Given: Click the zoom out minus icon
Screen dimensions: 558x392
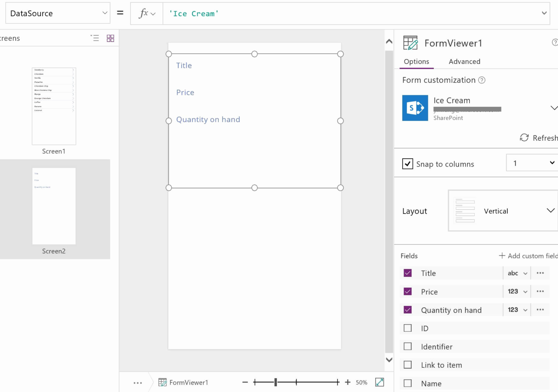Looking at the screenshot, I should [245, 382].
